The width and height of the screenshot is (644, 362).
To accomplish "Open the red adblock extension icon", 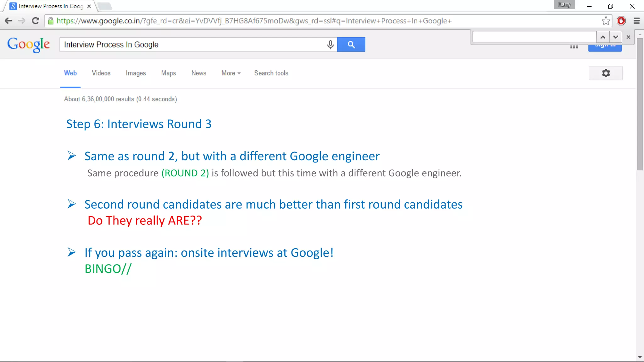I will pyautogui.click(x=621, y=21).
